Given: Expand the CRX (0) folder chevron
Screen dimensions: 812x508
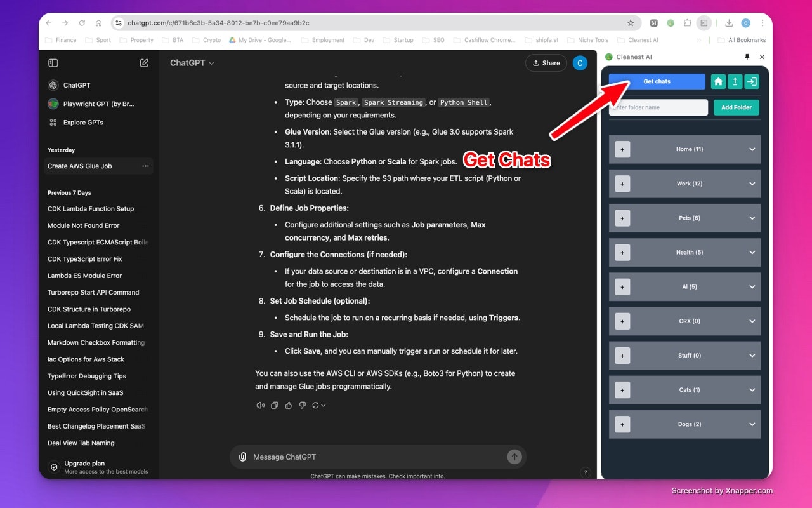Looking at the screenshot, I should (x=752, y=321).
